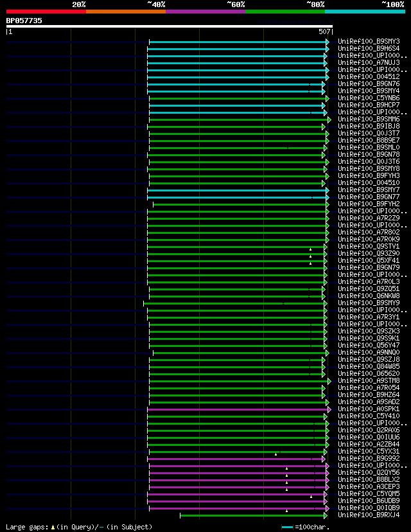411x532 pixels.
Task: Select the UniRef100_A9NNQ0 label
Action: [369, 352]
